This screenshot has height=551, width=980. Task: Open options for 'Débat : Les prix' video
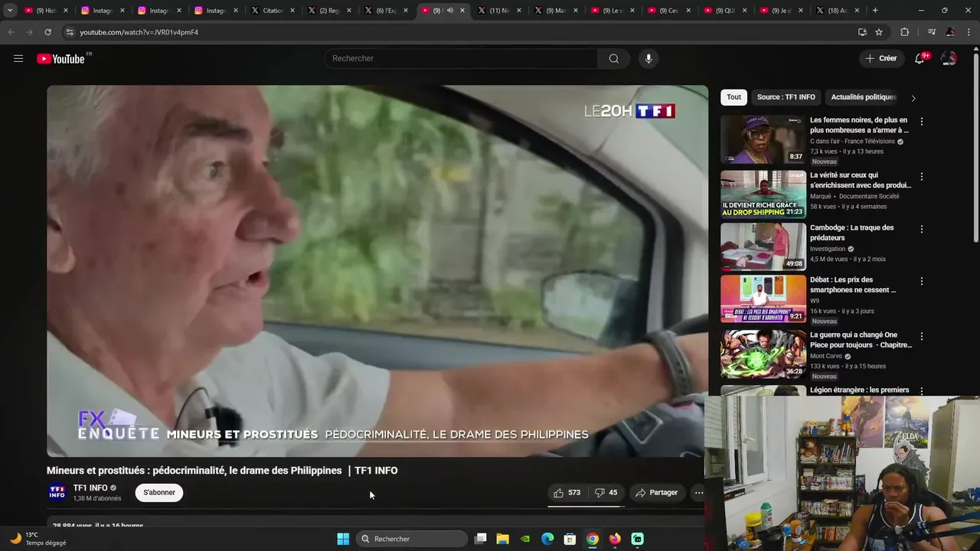tap(922, 281)
